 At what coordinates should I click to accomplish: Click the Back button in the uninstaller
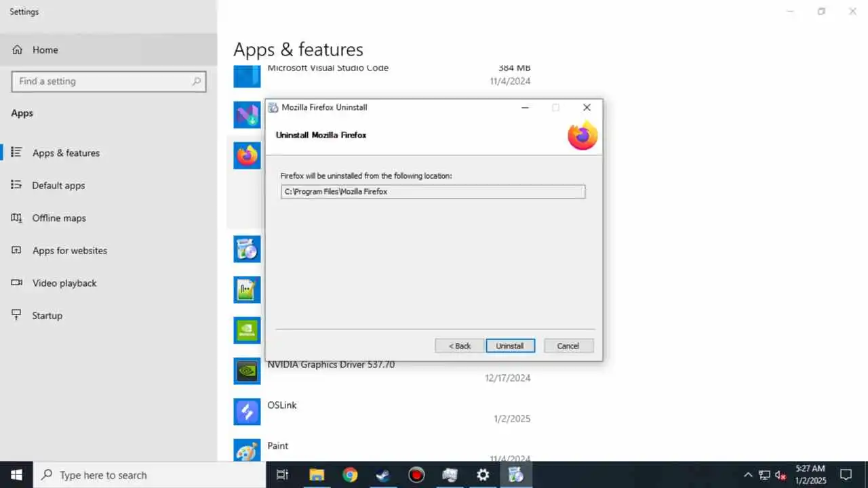[459, 346]
